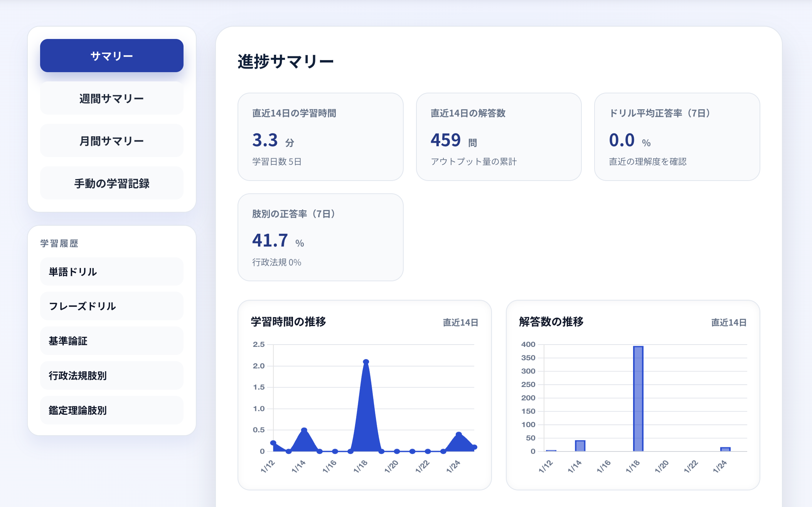Screen dimensions: 812x507
Task: Select the peak point on the 学習時間 chart
Action: coord(365,362)
